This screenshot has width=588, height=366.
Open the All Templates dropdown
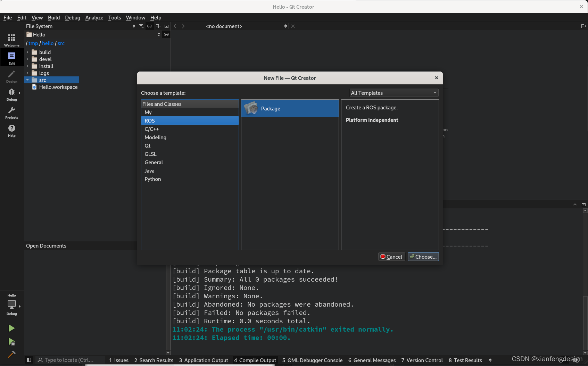(394, 93)
